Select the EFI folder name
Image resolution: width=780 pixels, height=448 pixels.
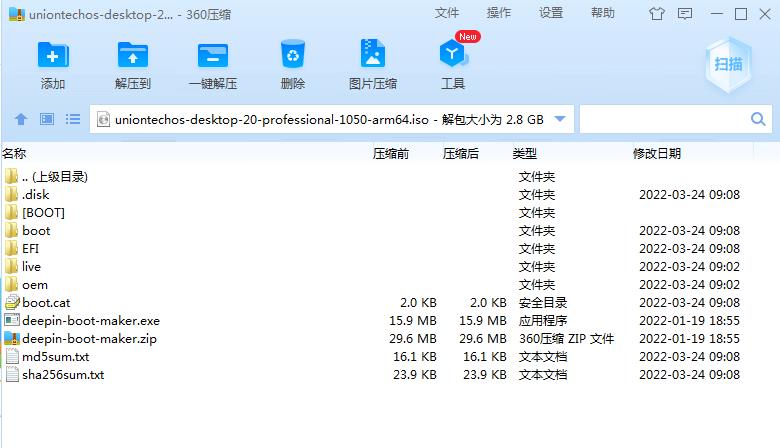[x=30, y=249]
